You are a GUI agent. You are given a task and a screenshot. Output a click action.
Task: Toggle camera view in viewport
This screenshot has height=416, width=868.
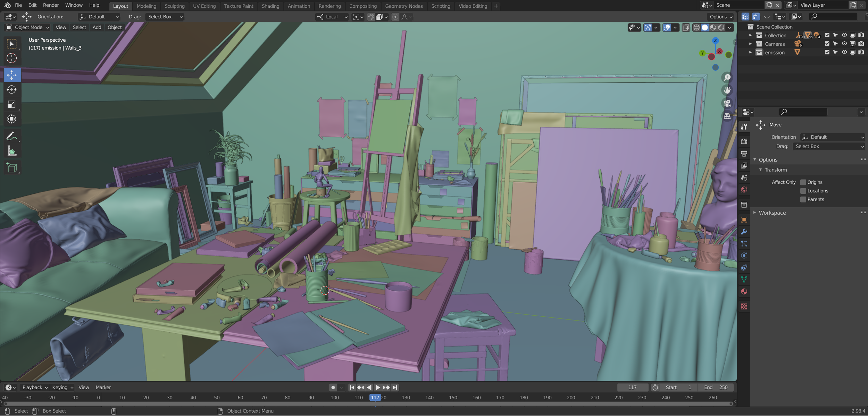tap(727, 103)
